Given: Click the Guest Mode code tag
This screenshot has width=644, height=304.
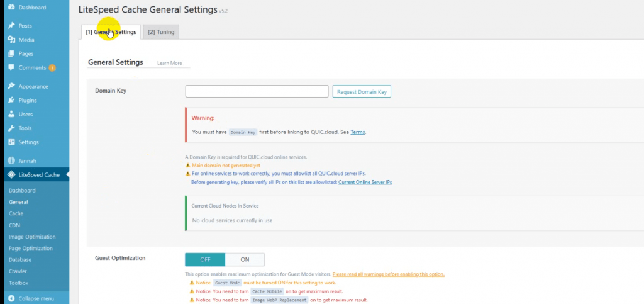Looking at the screenshot, I should pos(227,283).
